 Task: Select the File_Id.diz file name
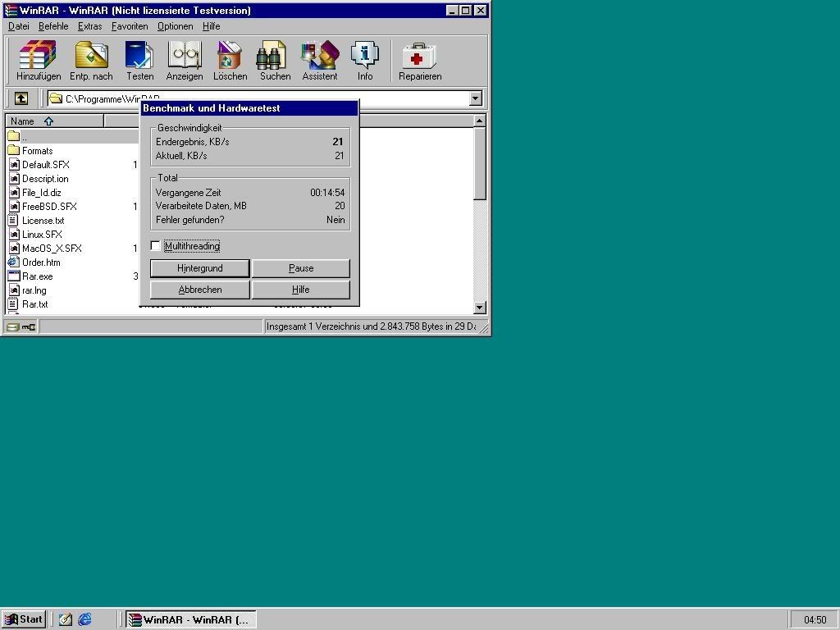click(x=41, y=192)
